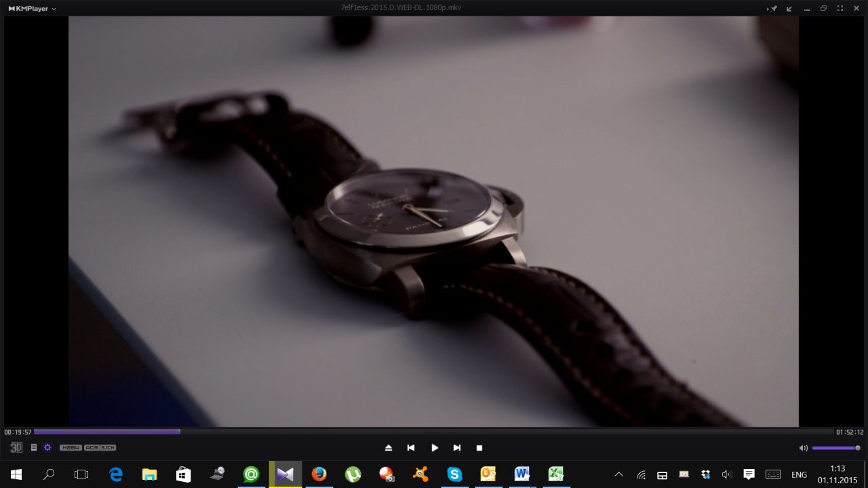Toggle the pin always-on-top icon

772,9
